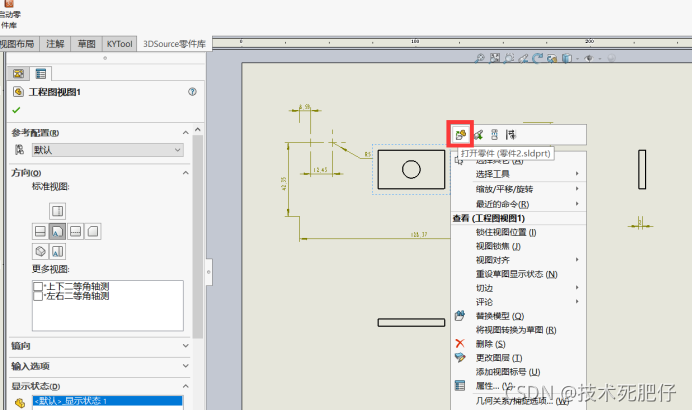Click the display style cube icon
The height and width of the screenshot is (411, 692).
567,58
